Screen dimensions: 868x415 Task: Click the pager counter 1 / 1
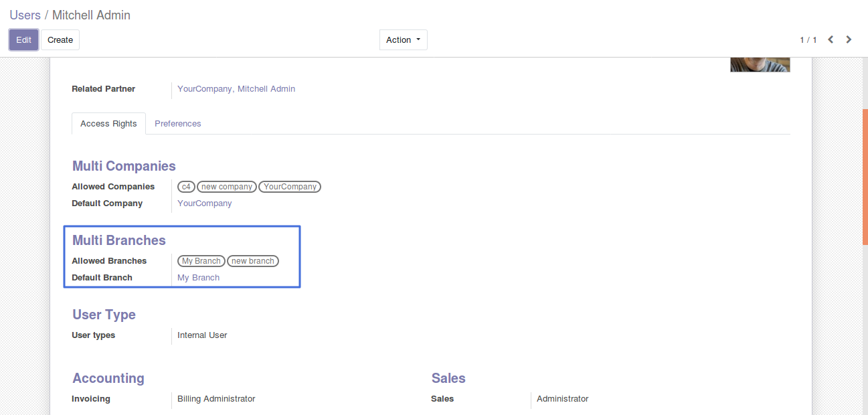808,40
